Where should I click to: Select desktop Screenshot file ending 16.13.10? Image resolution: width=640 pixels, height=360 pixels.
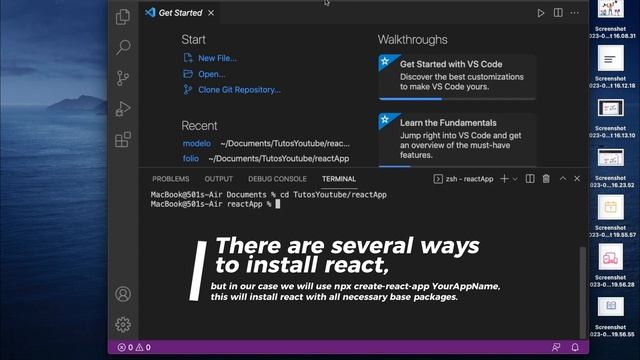tap(611, 118)
